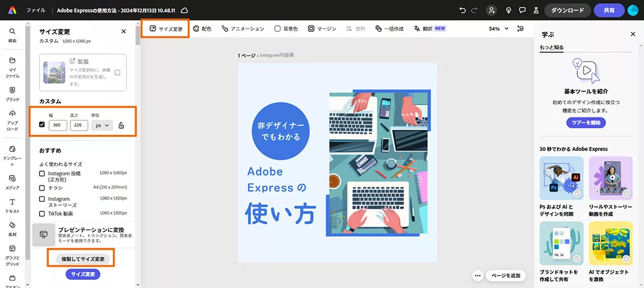Select the 非デザイナーでもわかる circle on canvas
Viewport: 644px width, 288px height.
tap(280, 131)
